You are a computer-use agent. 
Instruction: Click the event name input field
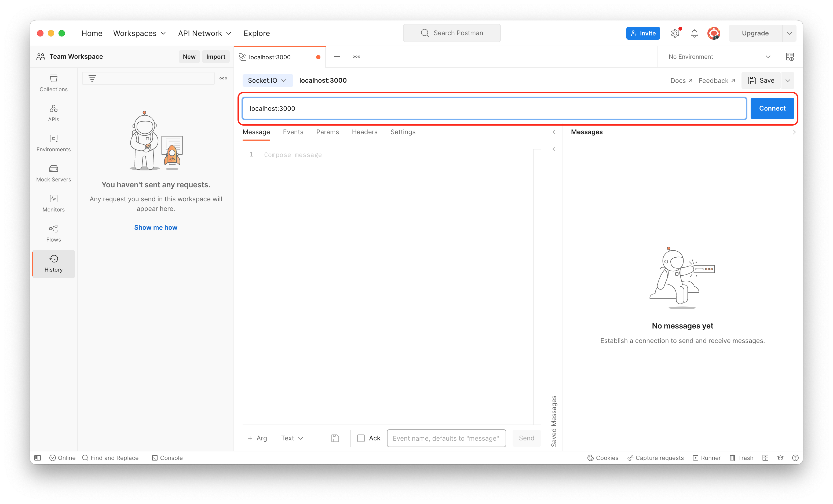[446, 438]
